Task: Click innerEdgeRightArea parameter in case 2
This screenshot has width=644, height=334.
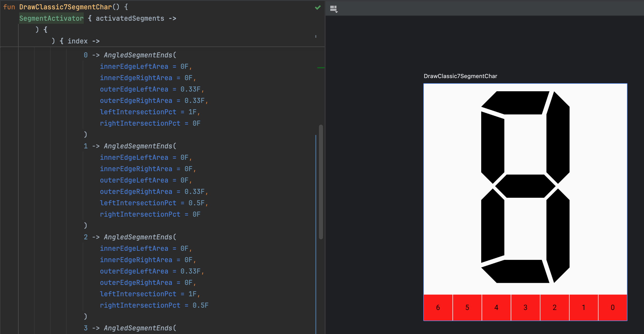Action: (x=136, y=260)
